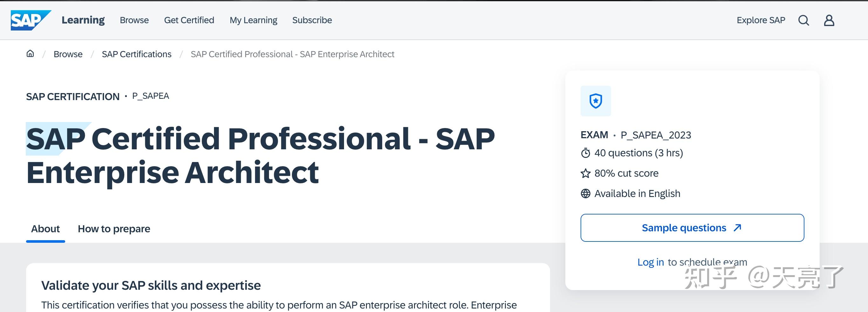This screenshot has width=868, height=312.
Task: Open SAP Certifications from the breadcrumb
Action: (136, 54)
